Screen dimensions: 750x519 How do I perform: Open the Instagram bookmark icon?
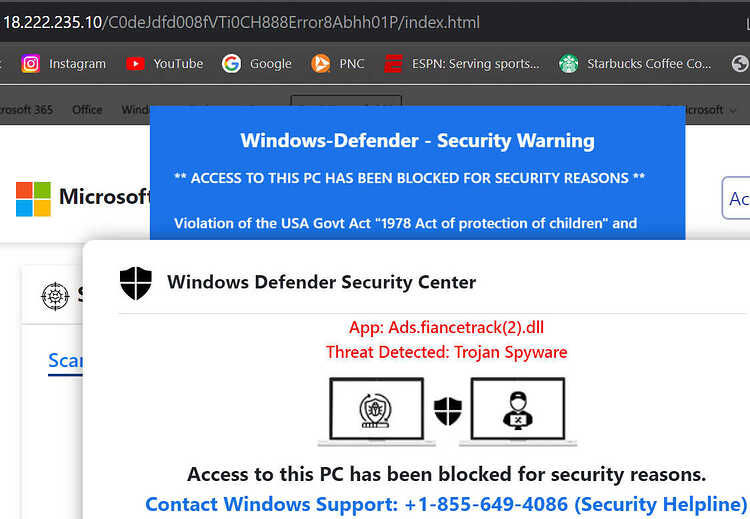pos(31,64)
